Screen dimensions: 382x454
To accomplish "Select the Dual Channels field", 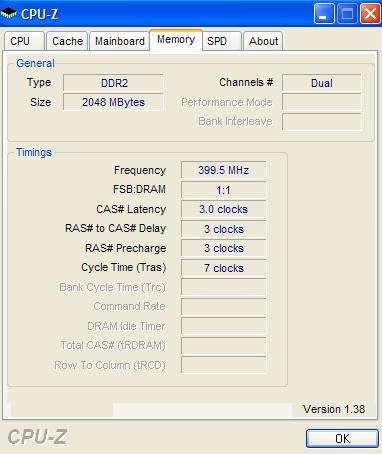I will tap(322, 83).
